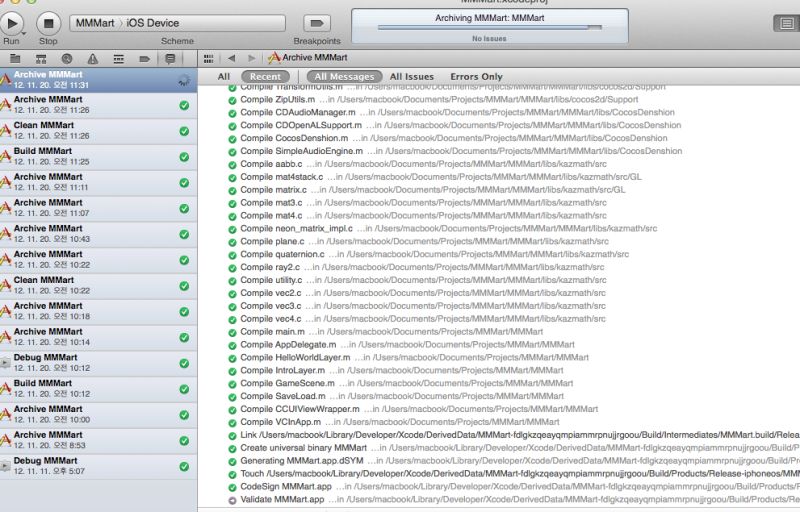
Task: Click the editor view button at top right
Action: pos(787,23)
